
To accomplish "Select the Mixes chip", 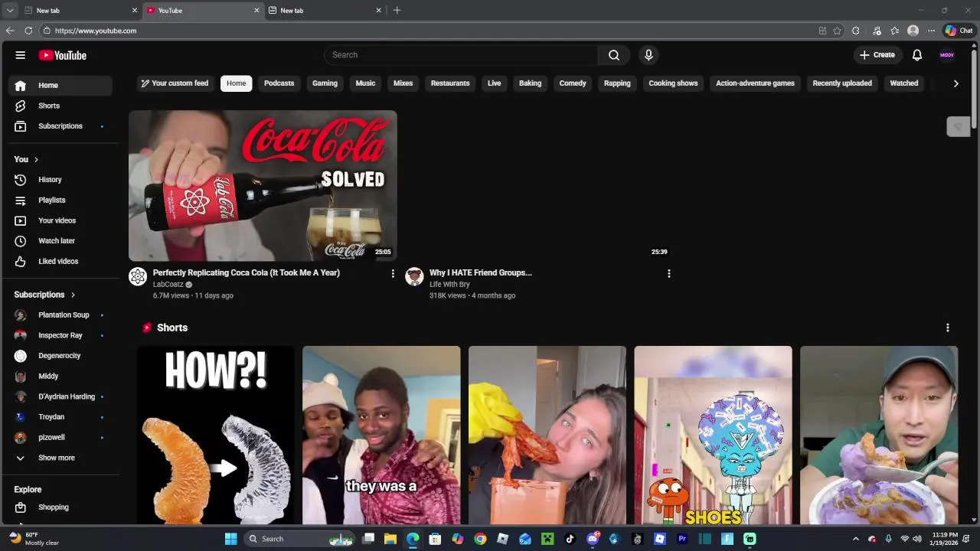I will [403, 83].
